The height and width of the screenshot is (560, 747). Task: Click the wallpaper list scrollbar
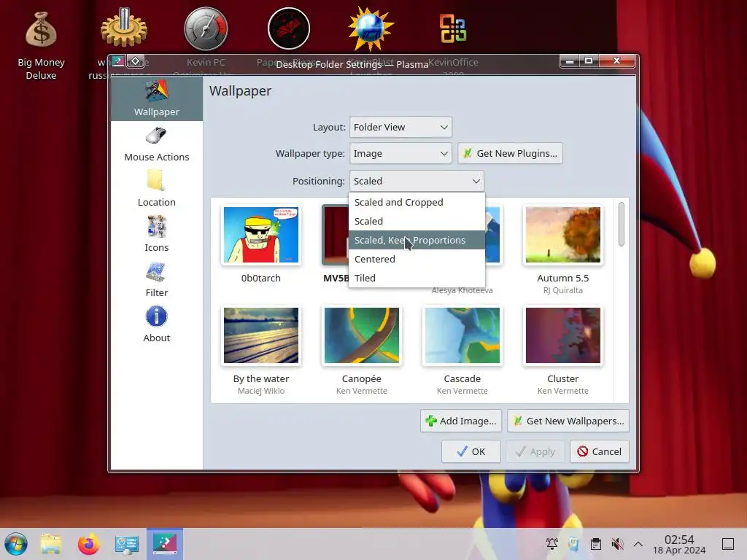click(622, 224)
